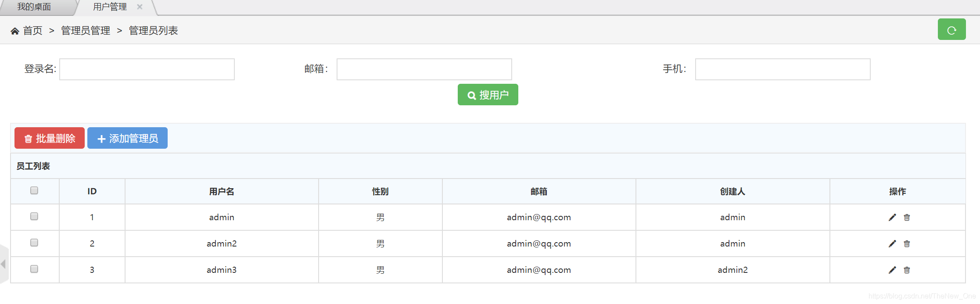The width and height of the screenshot is (980, 304).
Task: Click the 搜用户 search button
Action: coord(488,95)
